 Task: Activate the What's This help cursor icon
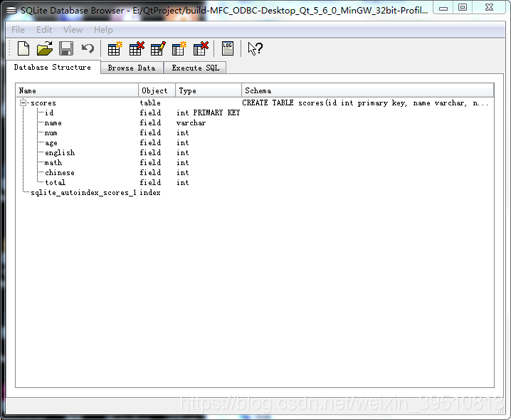point(255,48)
